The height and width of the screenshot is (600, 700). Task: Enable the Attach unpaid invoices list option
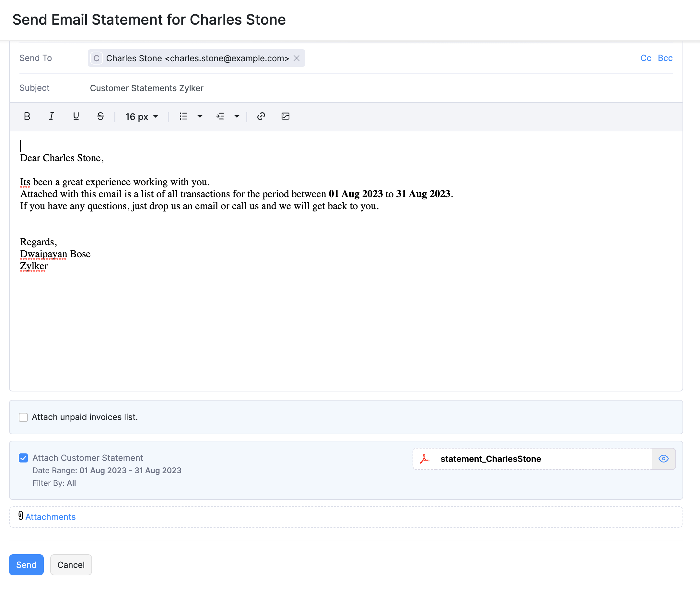point(23,417)
